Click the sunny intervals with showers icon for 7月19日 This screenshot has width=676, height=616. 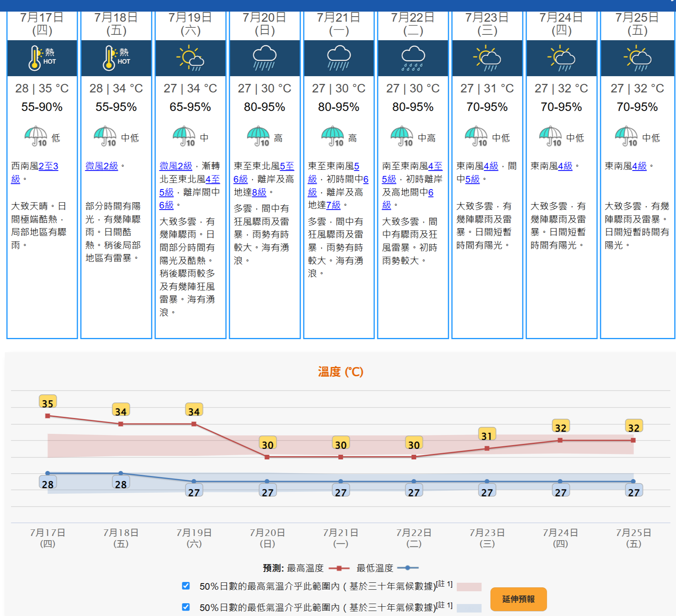coord(190,58)
